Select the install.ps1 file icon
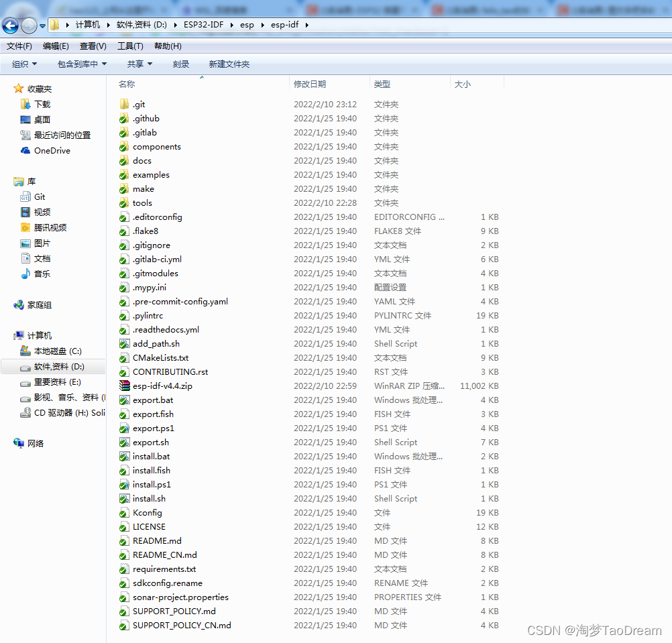Image resolution: width=672 pixels, height=643 pixels. [124, 485]
